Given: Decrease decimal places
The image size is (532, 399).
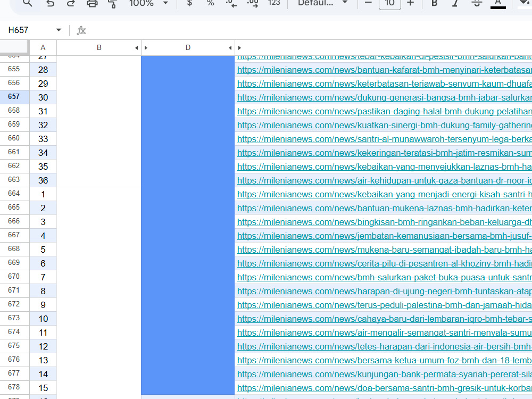Looking at the screenshot, I should 231,3.
